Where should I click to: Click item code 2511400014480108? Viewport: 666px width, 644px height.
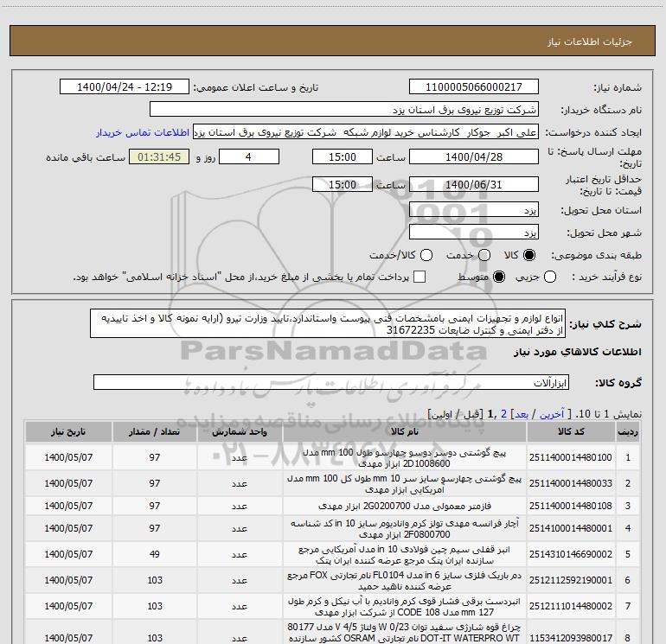click(x=571, y=506)
